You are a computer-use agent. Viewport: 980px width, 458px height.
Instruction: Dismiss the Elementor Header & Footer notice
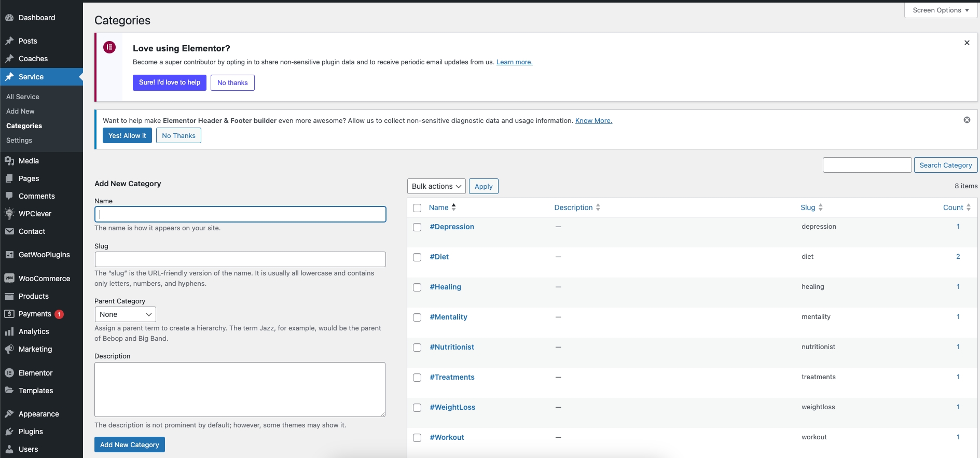point(967,120)
